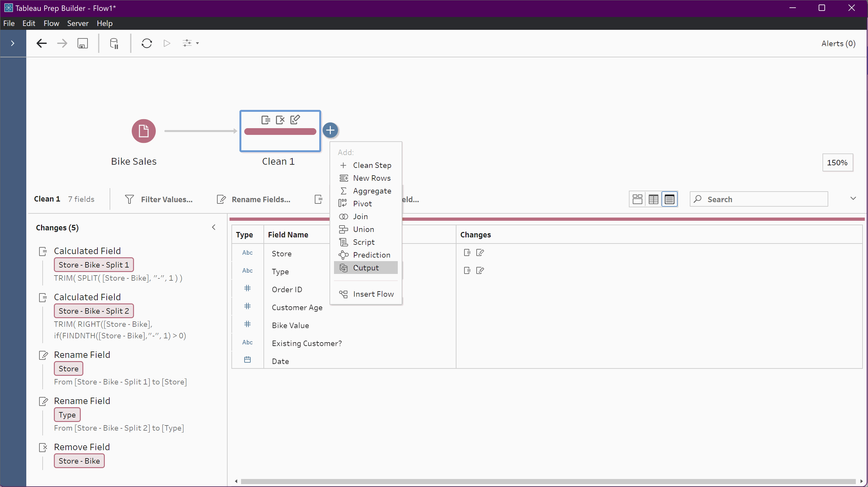The height and width of the screenshot is (487, 868).
Task: Collapse the Changes panel
Action: (x=213, y=227)
